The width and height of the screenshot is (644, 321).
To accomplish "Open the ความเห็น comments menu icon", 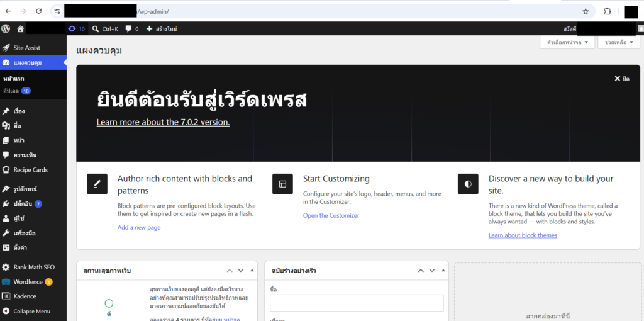I will (x=6, y=155).
